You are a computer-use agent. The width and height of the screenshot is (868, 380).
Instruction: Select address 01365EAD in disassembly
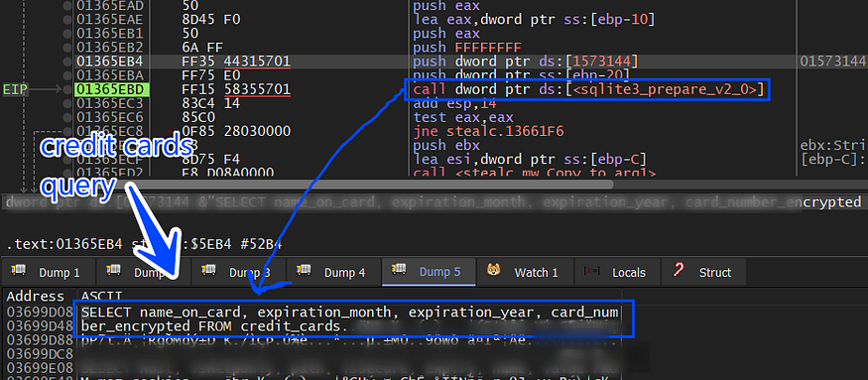(x=111, y=6)
